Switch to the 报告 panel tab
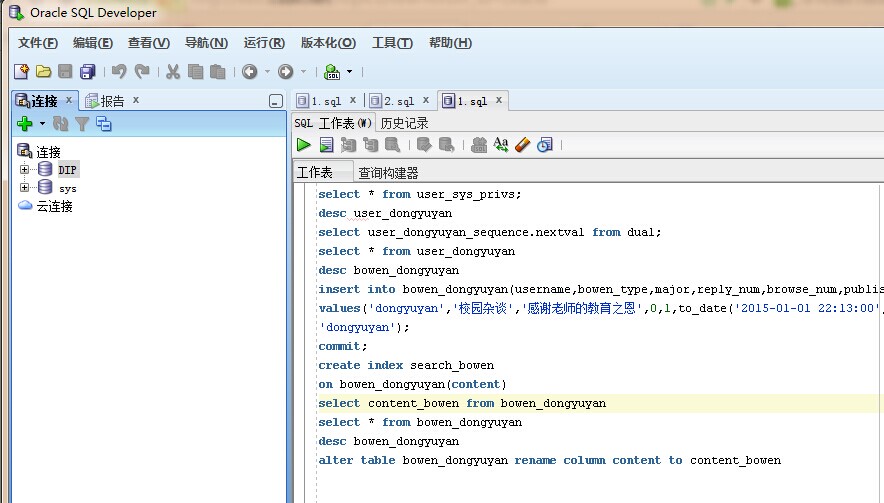The image size is (884, 503). point(105,101)
